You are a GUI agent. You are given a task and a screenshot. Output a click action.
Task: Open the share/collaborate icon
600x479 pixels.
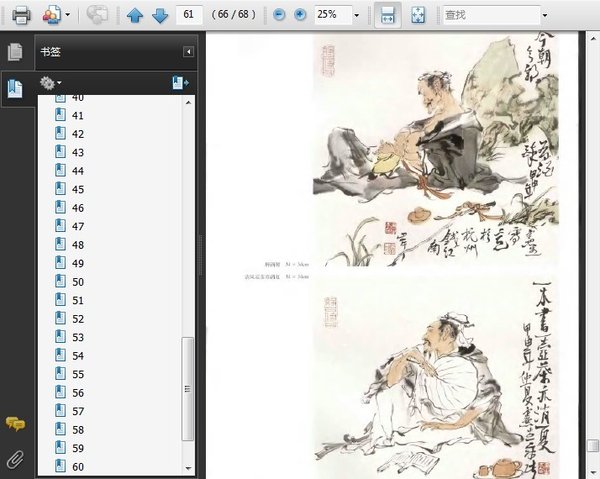click(x=52, y=15)
